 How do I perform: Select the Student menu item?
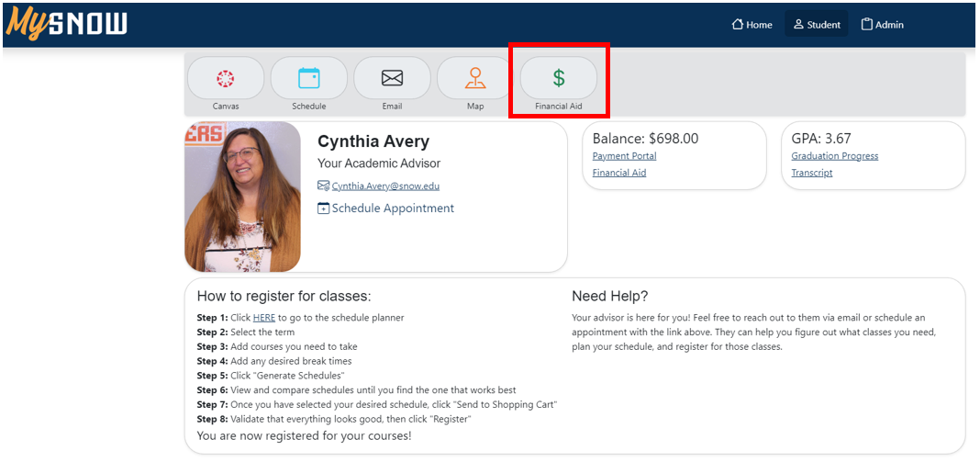(823, 25)
